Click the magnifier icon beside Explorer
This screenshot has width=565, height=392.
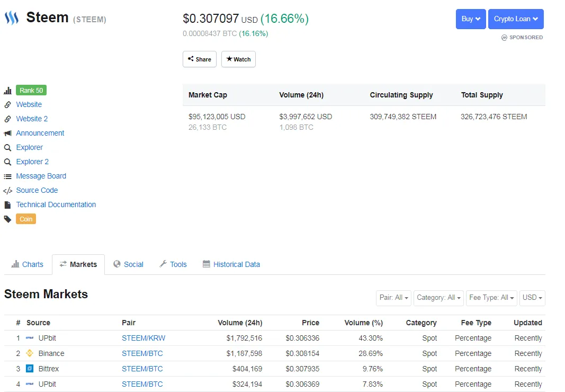pos(7,147)
